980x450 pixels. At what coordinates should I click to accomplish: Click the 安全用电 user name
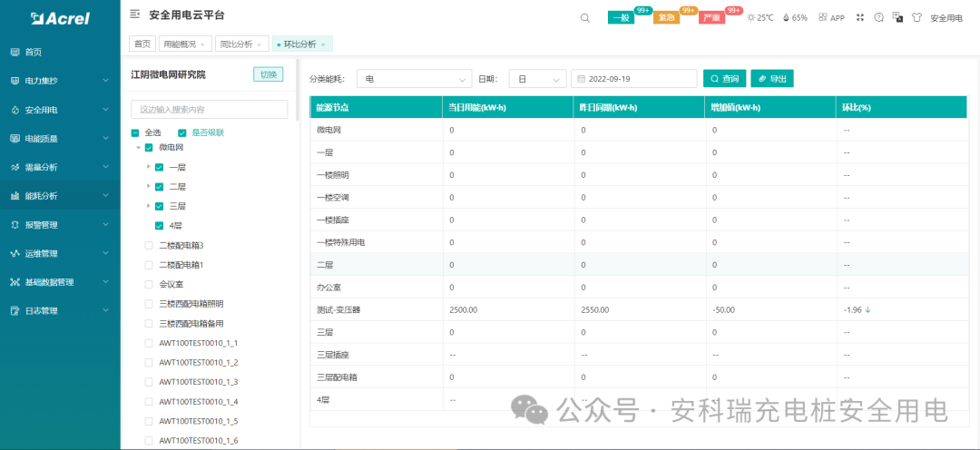click(946, 18)
